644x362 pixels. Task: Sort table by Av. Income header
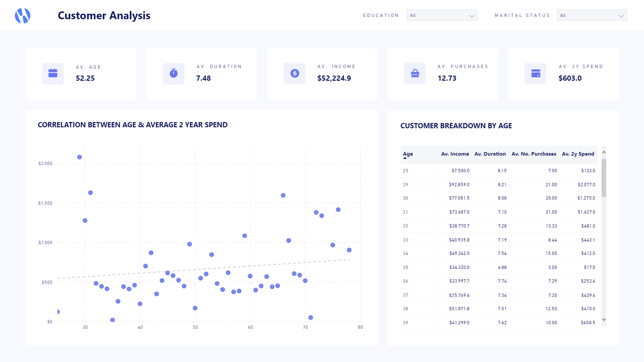coord(455,154)
